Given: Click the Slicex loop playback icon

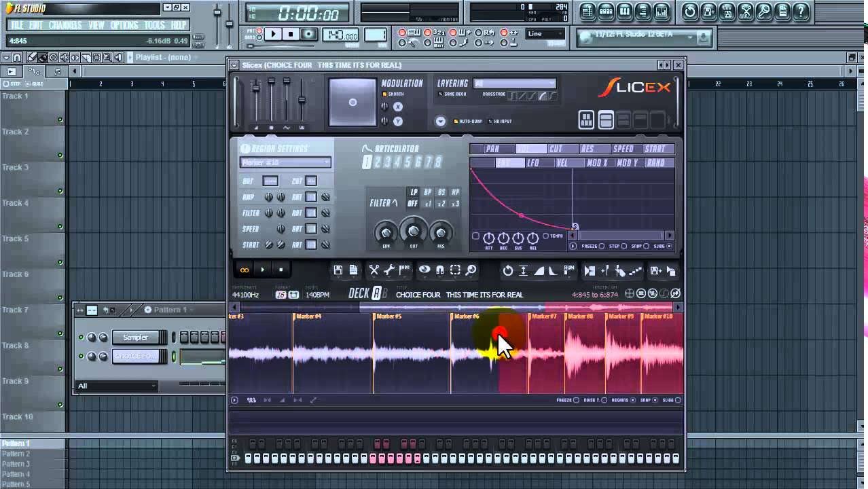Looking at the screenshot, I should click(244, 270).
